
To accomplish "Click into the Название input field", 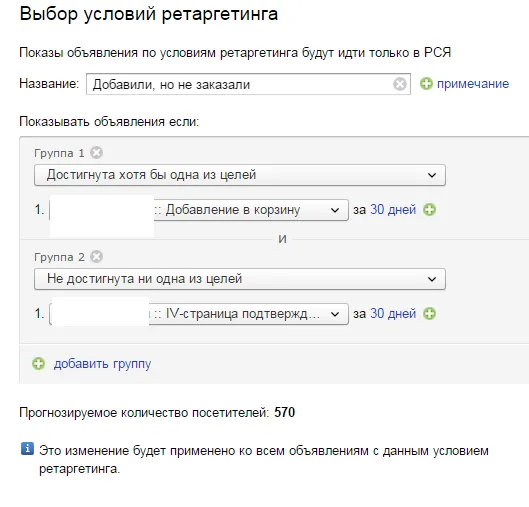I will (x=248, y=84).
